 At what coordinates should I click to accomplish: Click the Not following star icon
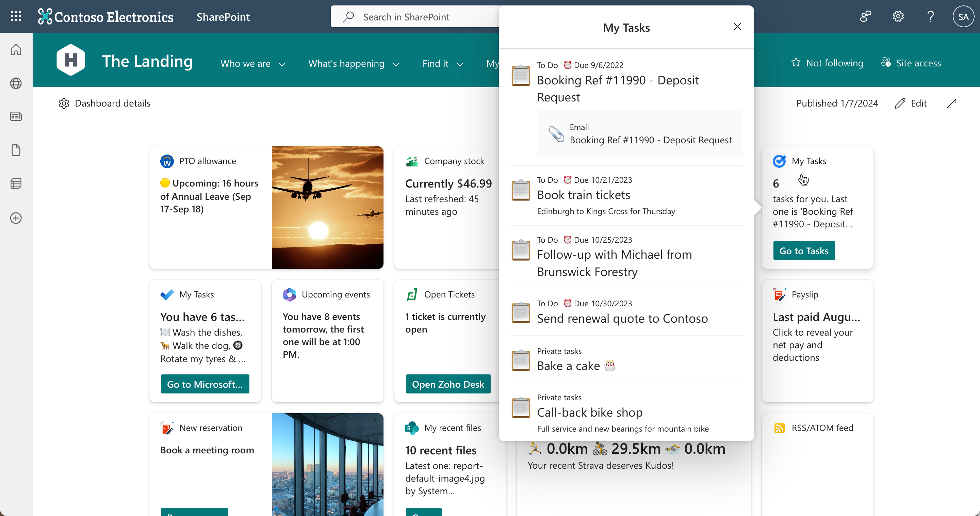(x=796, y=63)
